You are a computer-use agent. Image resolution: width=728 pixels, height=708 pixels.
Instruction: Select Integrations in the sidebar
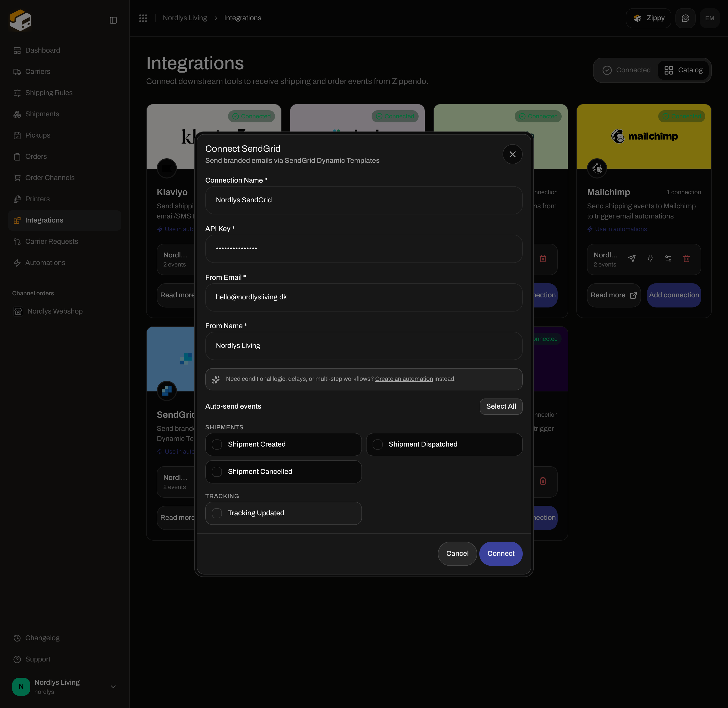[64, 220]
